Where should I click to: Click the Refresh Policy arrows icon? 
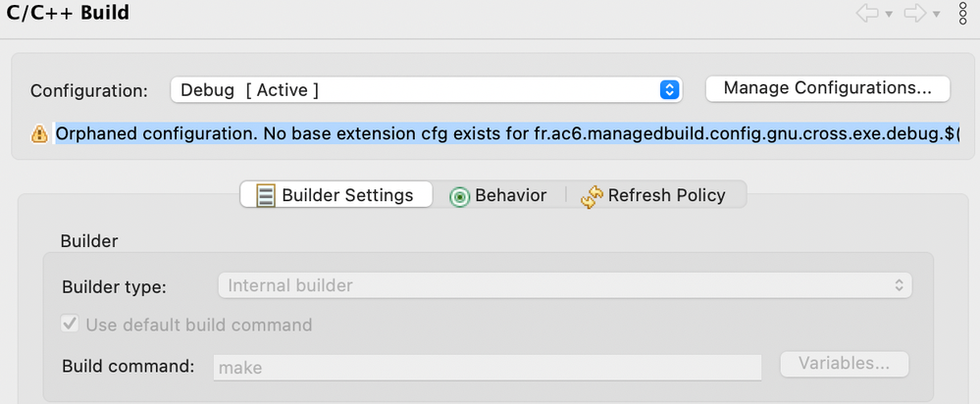pos(592,196)
